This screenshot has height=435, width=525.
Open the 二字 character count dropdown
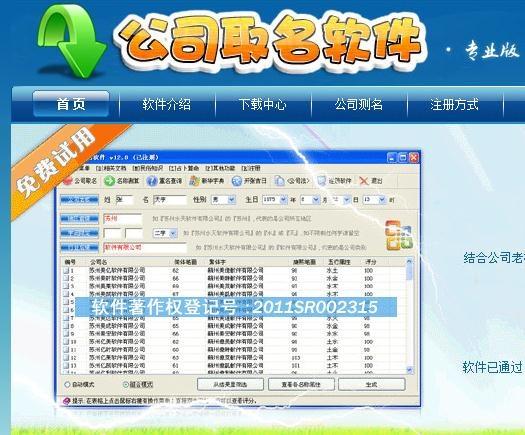[x=173, y=233]
